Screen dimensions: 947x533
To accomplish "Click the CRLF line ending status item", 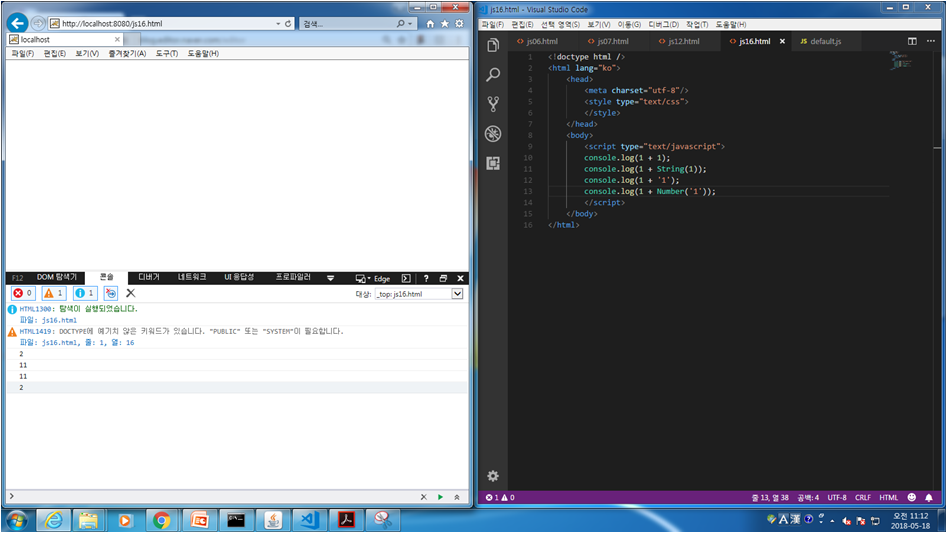I will 862,497.
